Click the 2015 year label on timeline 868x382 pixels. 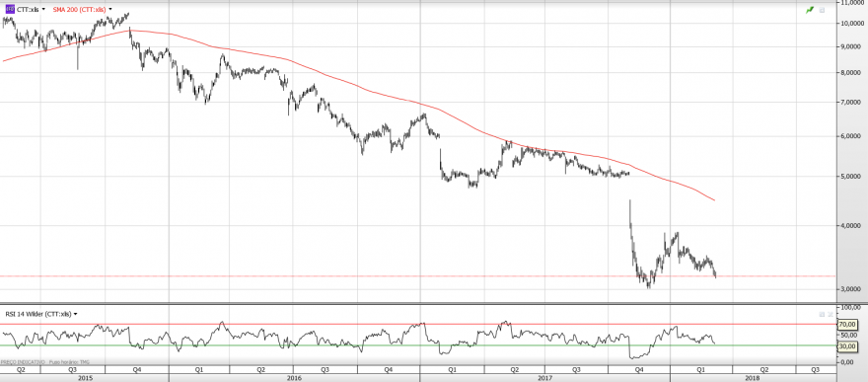(85, 378)
